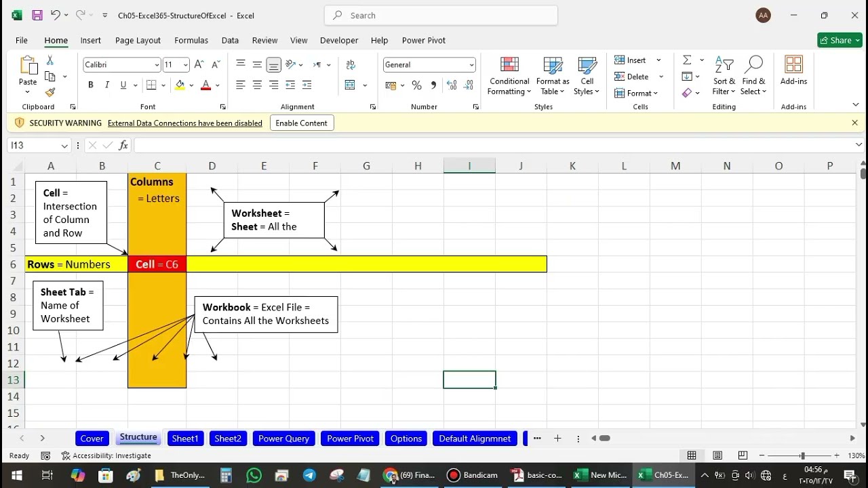
Task: Click the AutoSum sigma icon
Action: coord(687,60)
